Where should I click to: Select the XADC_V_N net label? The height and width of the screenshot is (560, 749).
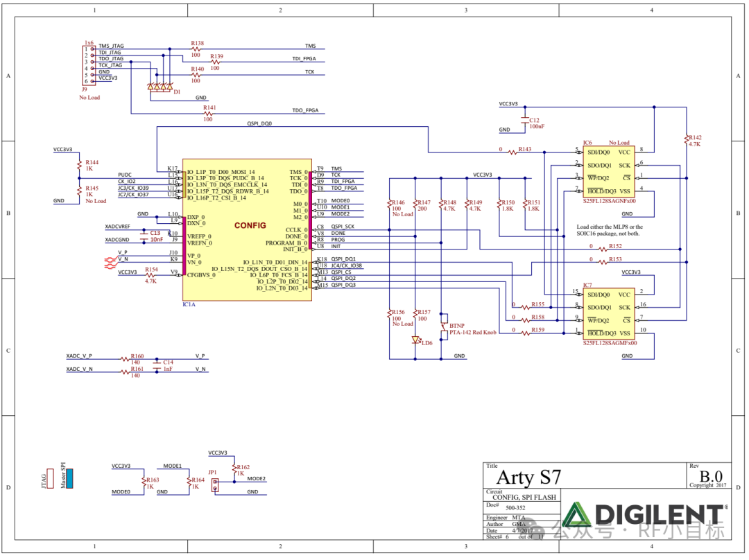pos(79,369)
